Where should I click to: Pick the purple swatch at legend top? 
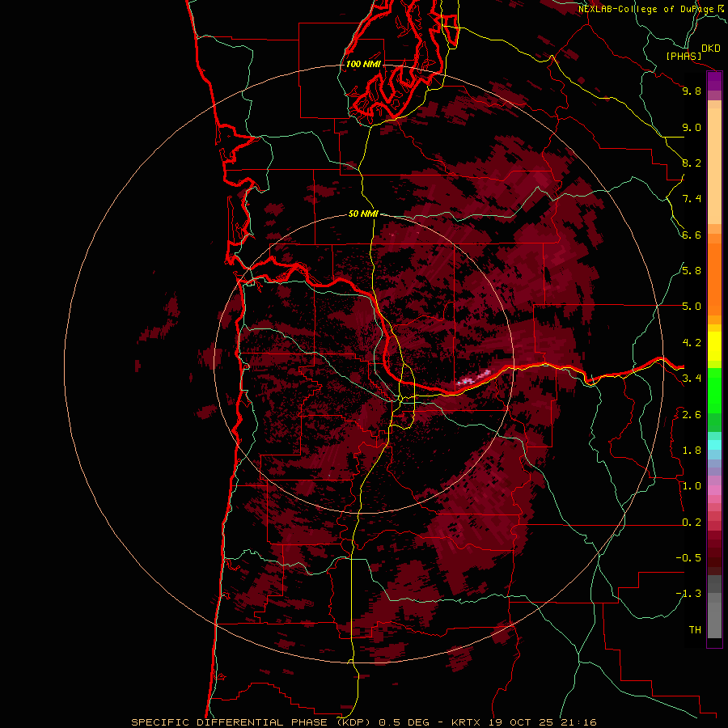[714, 81]
